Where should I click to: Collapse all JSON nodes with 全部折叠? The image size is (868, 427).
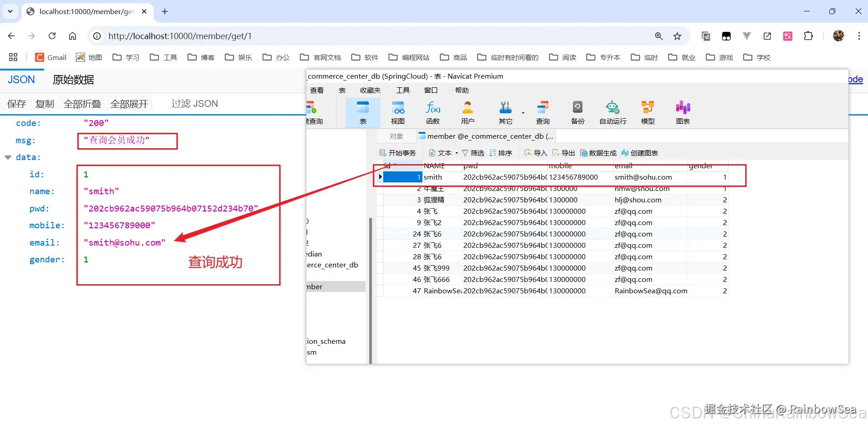(x=82, y=104)
